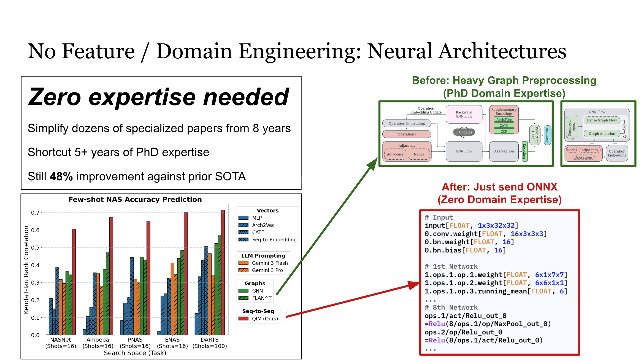Select the green 'ZCP' diagram block
The width and height of the screenshot is (644, 362).
(x=504, y=131)
